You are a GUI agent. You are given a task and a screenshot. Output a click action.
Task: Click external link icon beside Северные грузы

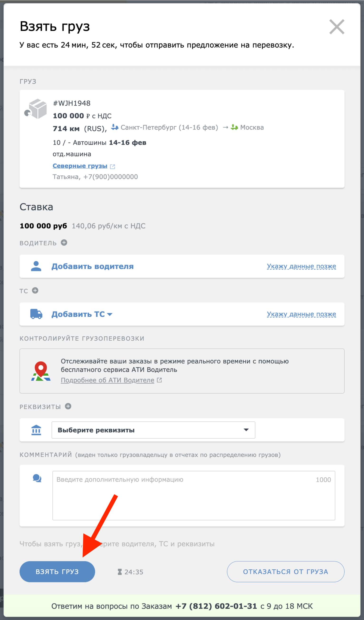[x=113, y=167]
